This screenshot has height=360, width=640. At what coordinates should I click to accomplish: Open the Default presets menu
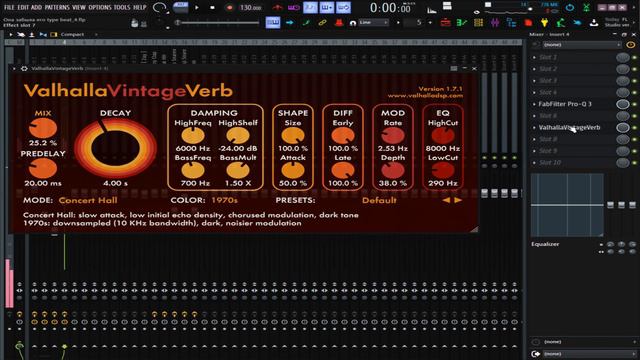(x=379, y=200)
